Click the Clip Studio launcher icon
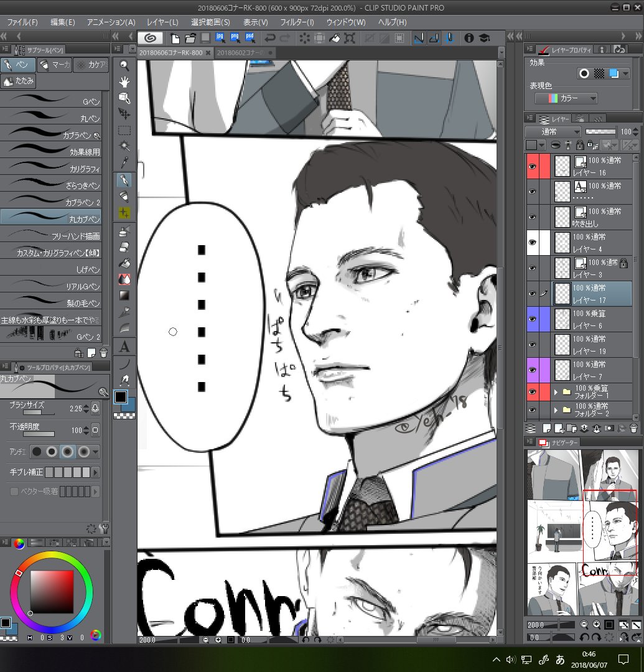This screenshot has height=672, width=644. pyautogui.click(x=150, y=38)
